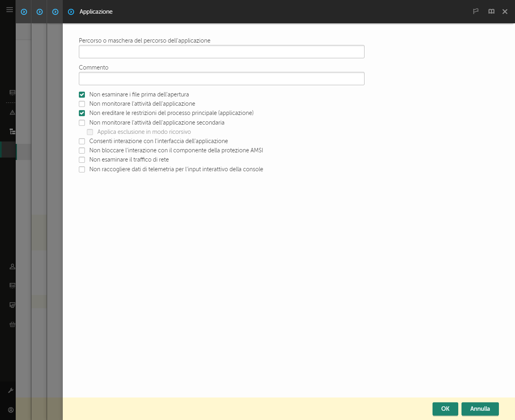The height and width of the screenshot is (420, 515).
Task: Click the Applicazione dialog header icon
Action: [71, 12]
